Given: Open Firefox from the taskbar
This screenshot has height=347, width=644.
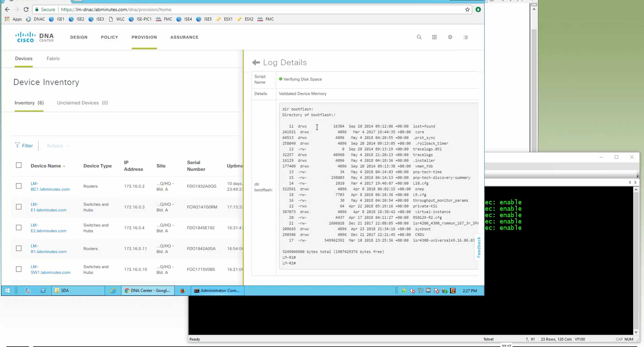Looking at the screenshot, I should pyautogui.click(x=183, y=291).
